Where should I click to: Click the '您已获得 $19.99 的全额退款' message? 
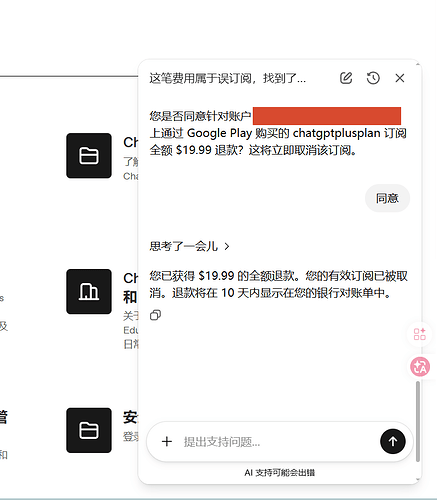(x=278, y=285)
